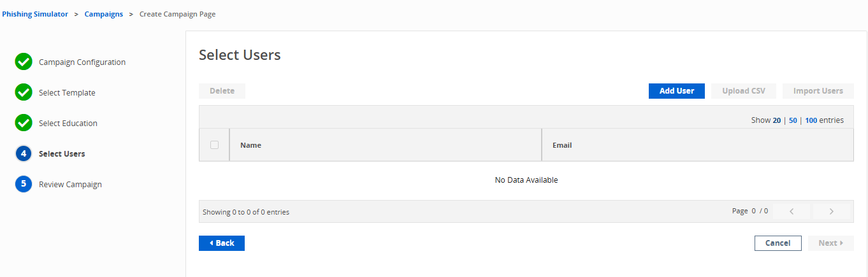This screenshot has width=868, height=277.
Task: Click the green checkmark beside Campaign Configuration
Action: (x=24, y=62)
